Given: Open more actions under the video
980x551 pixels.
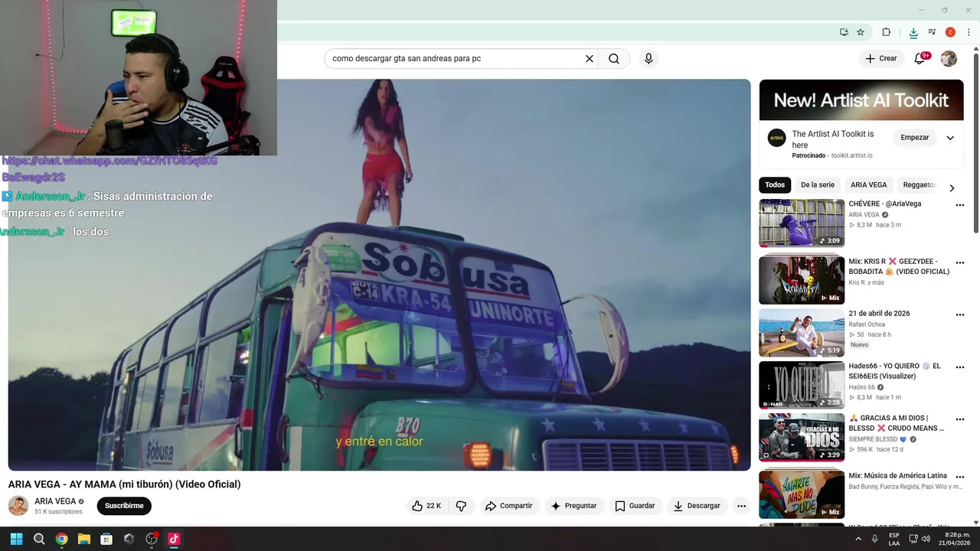Looking at the screenshot, I should tap(741, 506).
